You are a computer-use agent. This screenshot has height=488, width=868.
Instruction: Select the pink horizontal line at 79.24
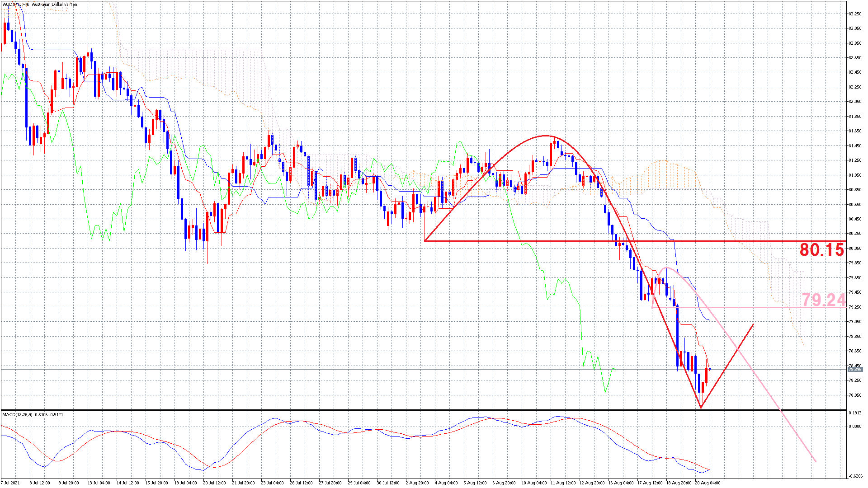pyautogui.click(x=746, y=307)
